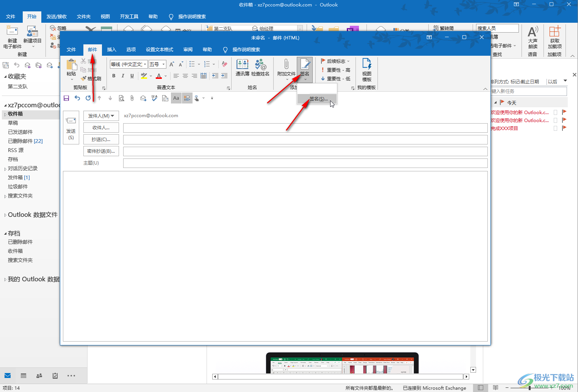578x392 pixels.
Task: Open the Address Book (通讯簿)
Action: [x=243, y=67]
